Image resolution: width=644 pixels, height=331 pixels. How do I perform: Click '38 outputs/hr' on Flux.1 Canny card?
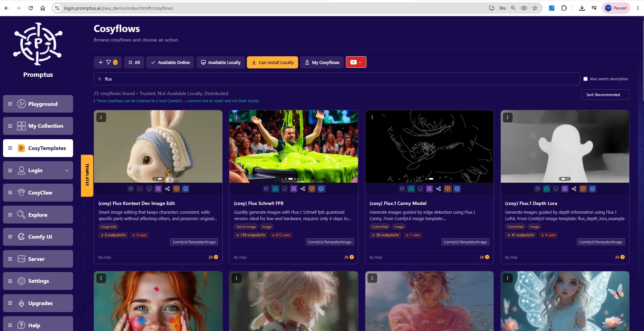click(385, 235)
